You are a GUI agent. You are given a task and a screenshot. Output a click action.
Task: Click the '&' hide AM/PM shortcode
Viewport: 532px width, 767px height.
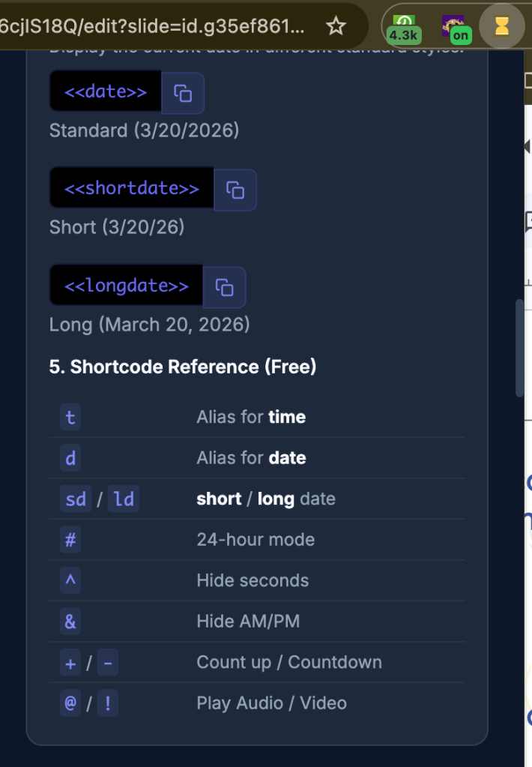coord(70,622)
